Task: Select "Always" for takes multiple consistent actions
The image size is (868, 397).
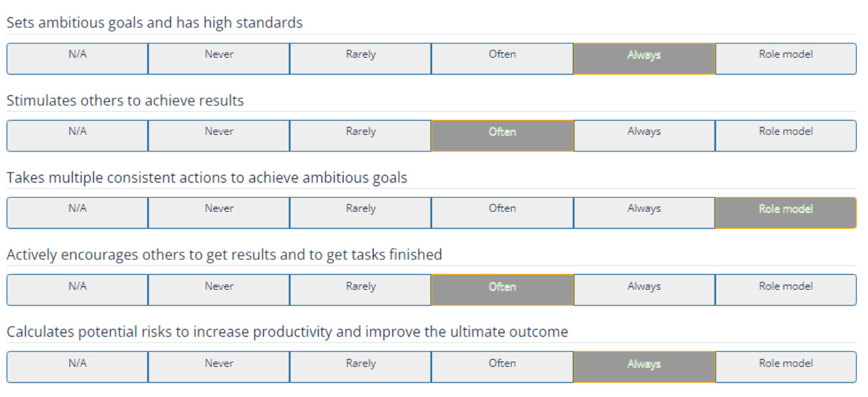Action: coord(644,212)
